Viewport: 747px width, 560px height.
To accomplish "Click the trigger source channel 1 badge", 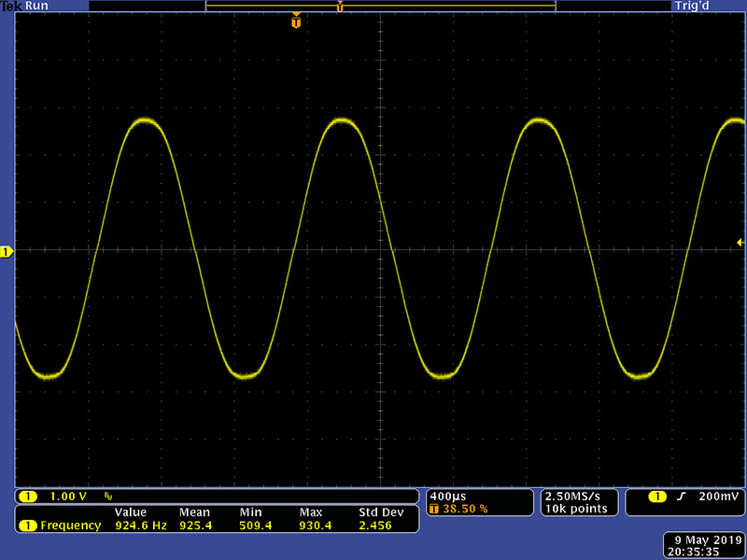I will [x=658, y=496].
